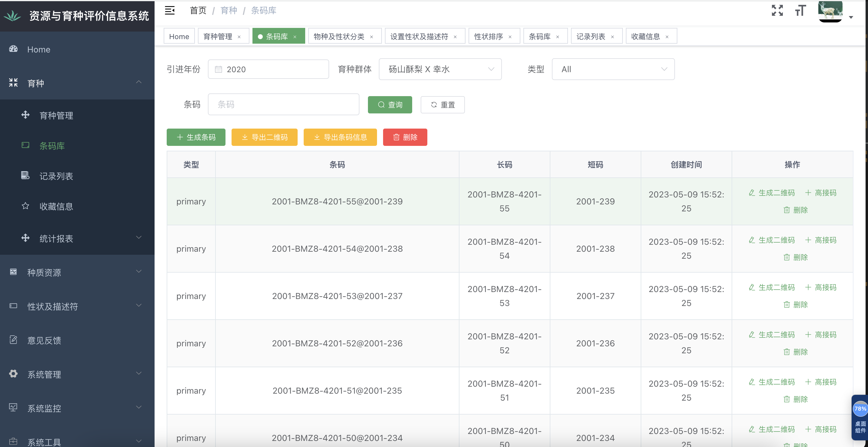The width and height of the screenshot is (868, 447).
Task: Click the 导出二维码 button
Action: click(264, 137)
